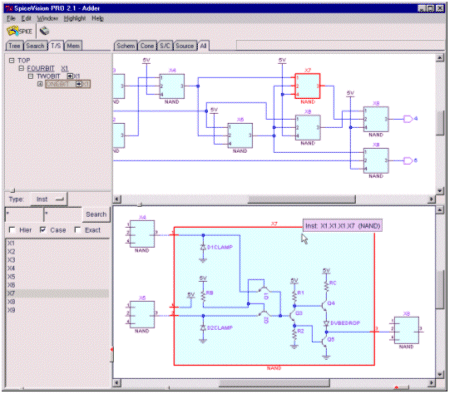Open the Highlight menu
This screenshot has height=394, width=450.
pyautogui.click(x=75, y=18)
